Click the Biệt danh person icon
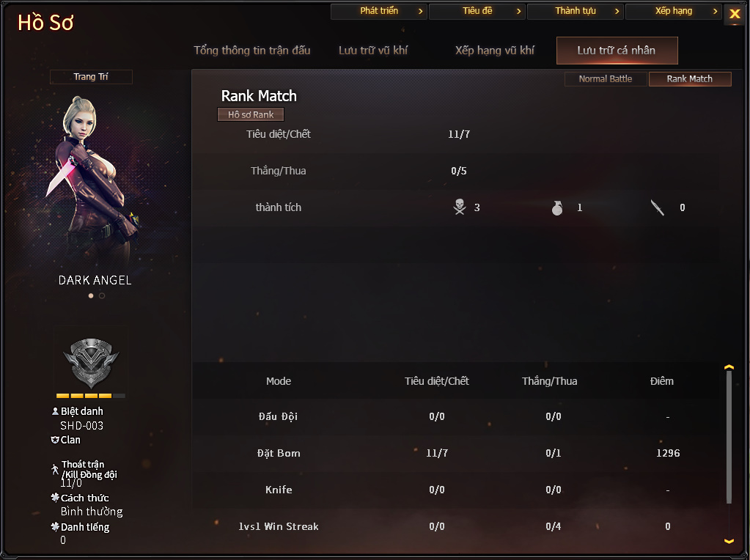The image size is (750, 560). click(55, 411)
